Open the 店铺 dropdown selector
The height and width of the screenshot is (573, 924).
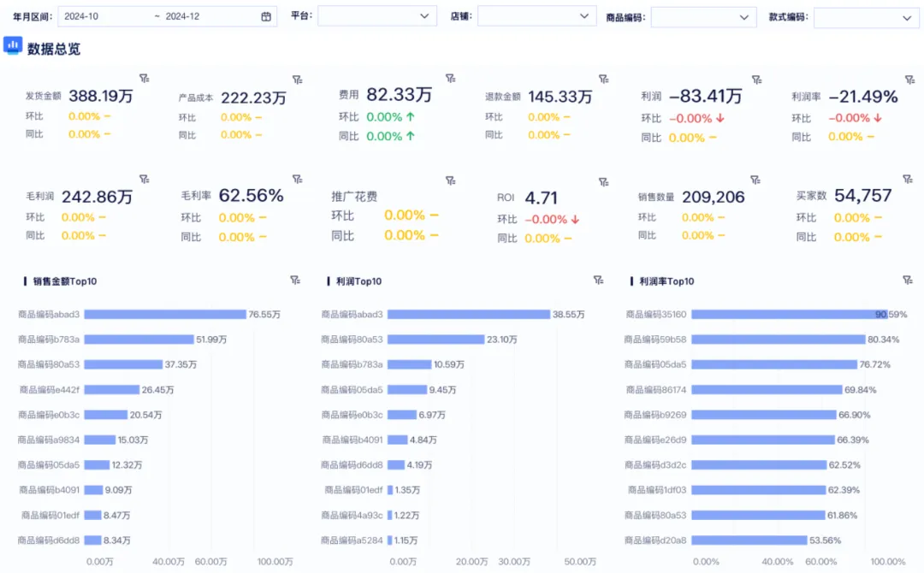point(536,16)
